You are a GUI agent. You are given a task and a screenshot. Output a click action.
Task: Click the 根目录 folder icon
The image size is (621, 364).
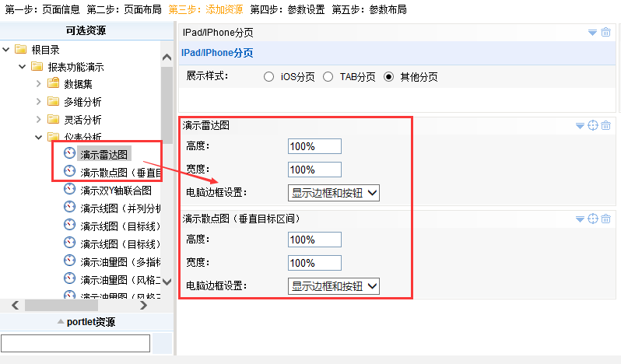20,49
